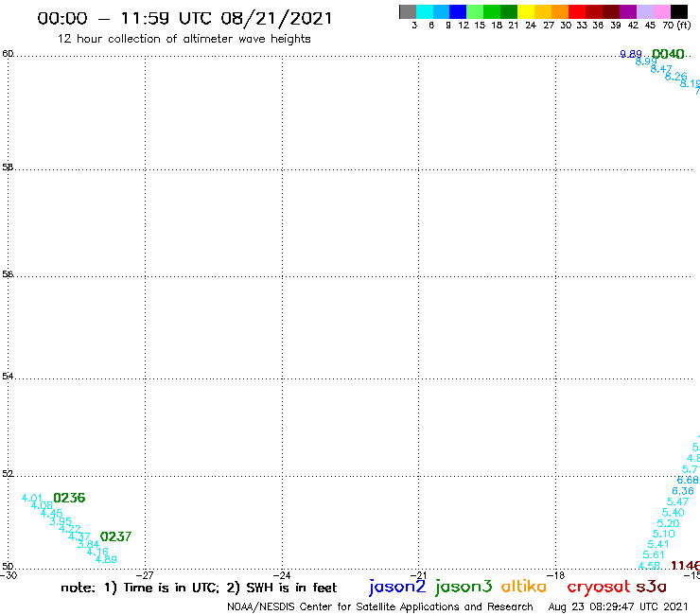Click the wave height value '6.36'
The height and width of the screenshot is (615, 700).
coord(683,491)
